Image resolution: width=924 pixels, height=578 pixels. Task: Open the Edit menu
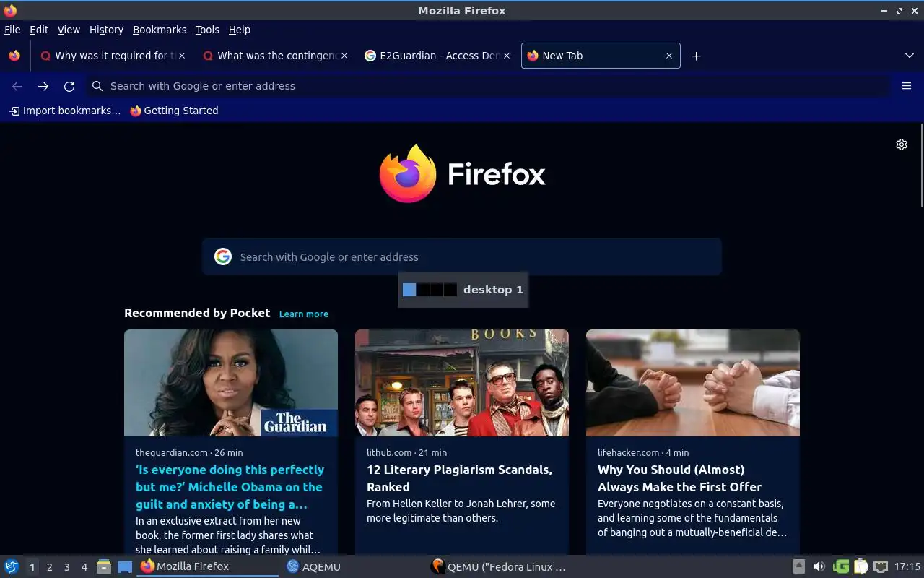coord(39,30)
